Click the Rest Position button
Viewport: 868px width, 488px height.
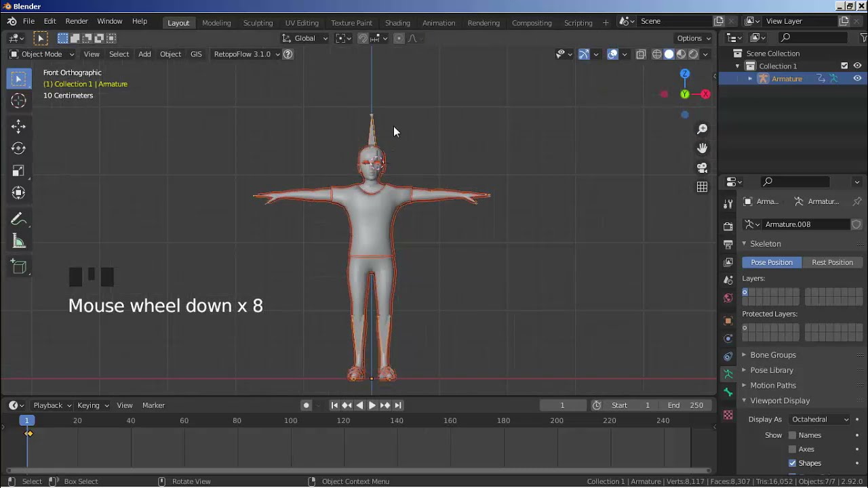coord(832,262)
